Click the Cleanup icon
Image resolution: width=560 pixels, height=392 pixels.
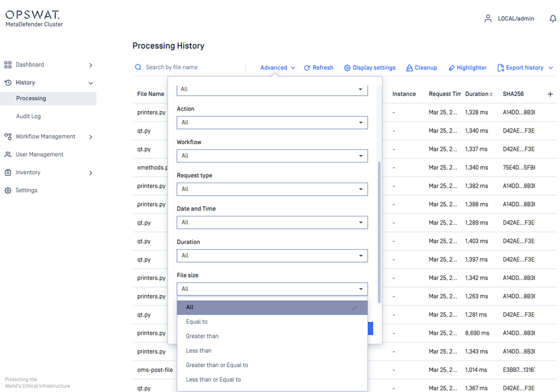coord(409,68)
